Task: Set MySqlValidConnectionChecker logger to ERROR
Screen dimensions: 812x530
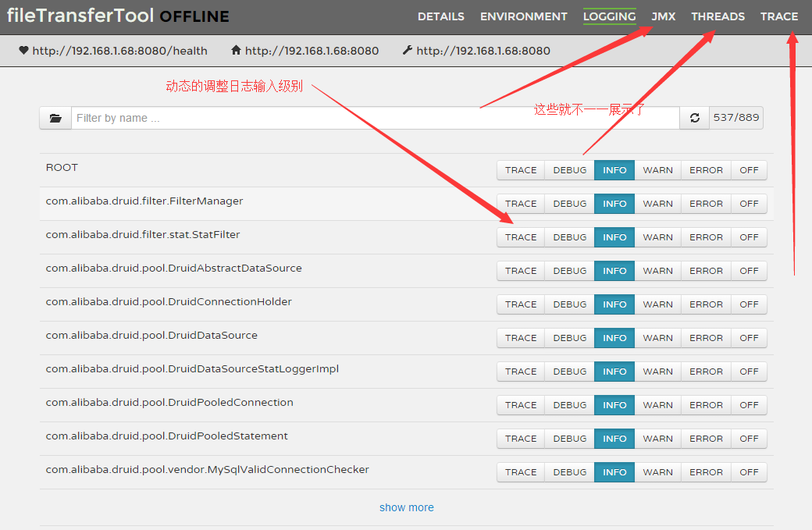Action: tap(706, 472)
